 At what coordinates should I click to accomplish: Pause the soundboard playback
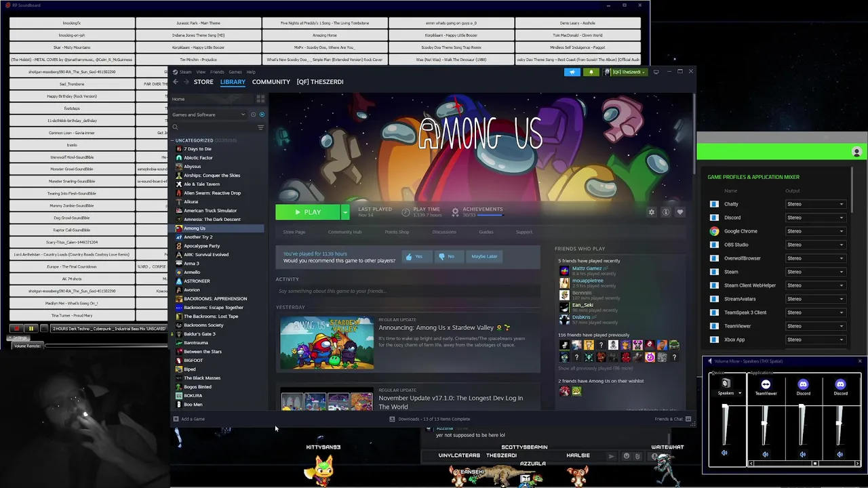point(31,329)
